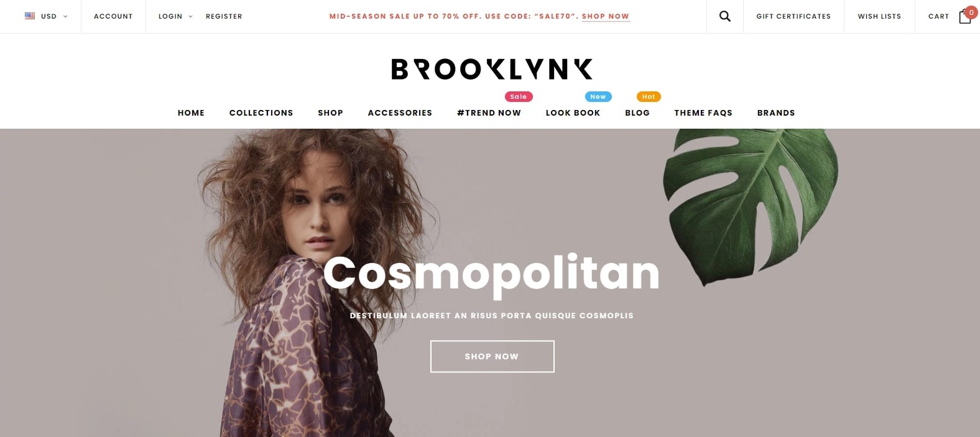Click the Shop Now banner button
Viewport: 980px width, 437px height.
(x=492, y=356)
